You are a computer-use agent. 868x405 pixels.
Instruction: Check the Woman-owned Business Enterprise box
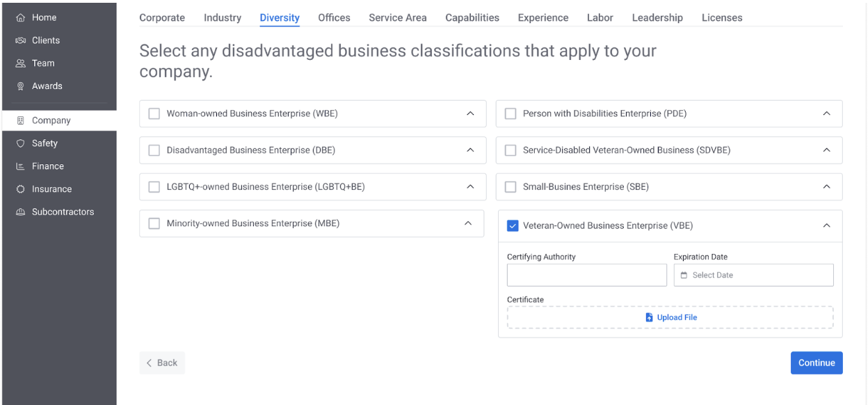(x=154, y=113)
